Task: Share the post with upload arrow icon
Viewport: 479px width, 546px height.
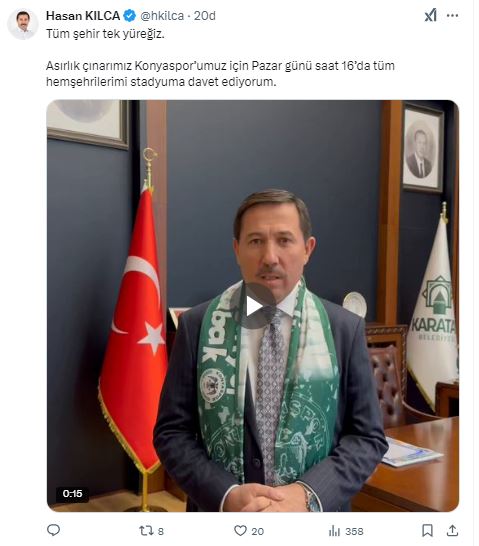Action: coord(452,531)
